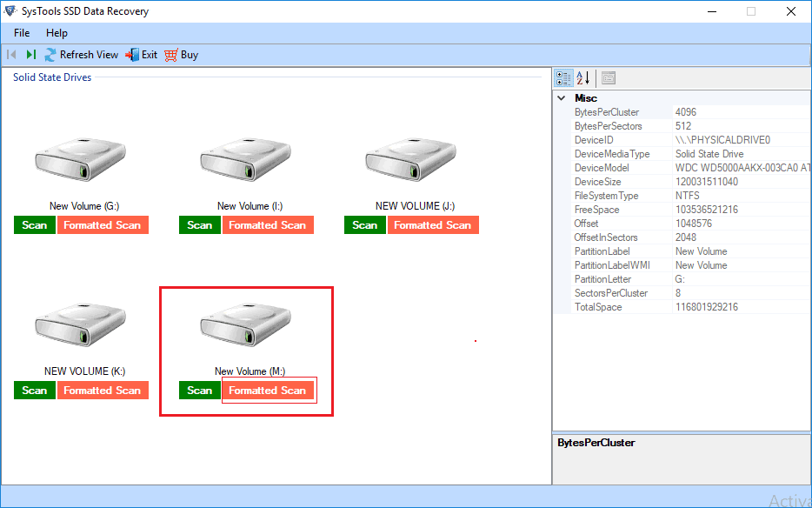Click the green next step arrow icon

point(31,55)
